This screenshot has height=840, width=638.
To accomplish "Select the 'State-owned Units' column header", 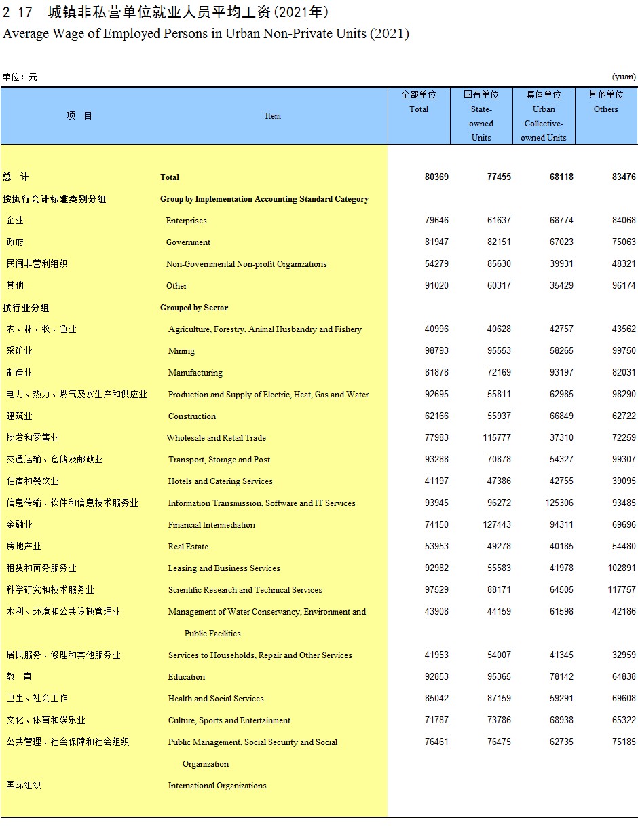I will [481, 116].
